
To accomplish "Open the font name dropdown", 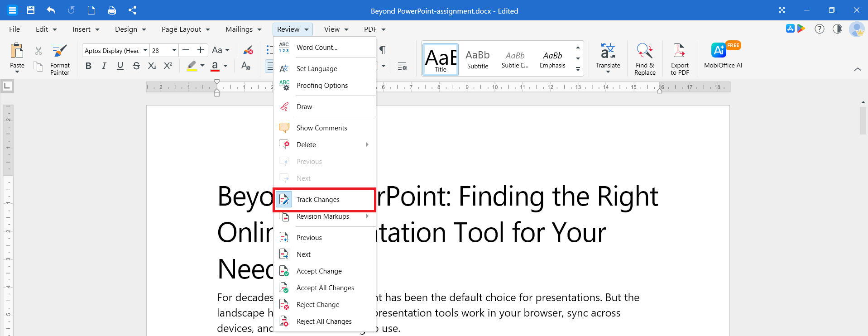I will 145,50.
